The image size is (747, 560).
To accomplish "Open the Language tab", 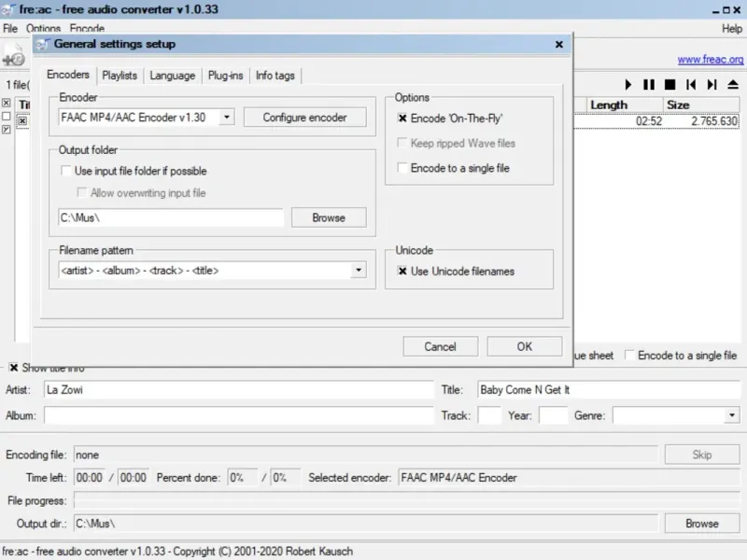I will (173, 76).
